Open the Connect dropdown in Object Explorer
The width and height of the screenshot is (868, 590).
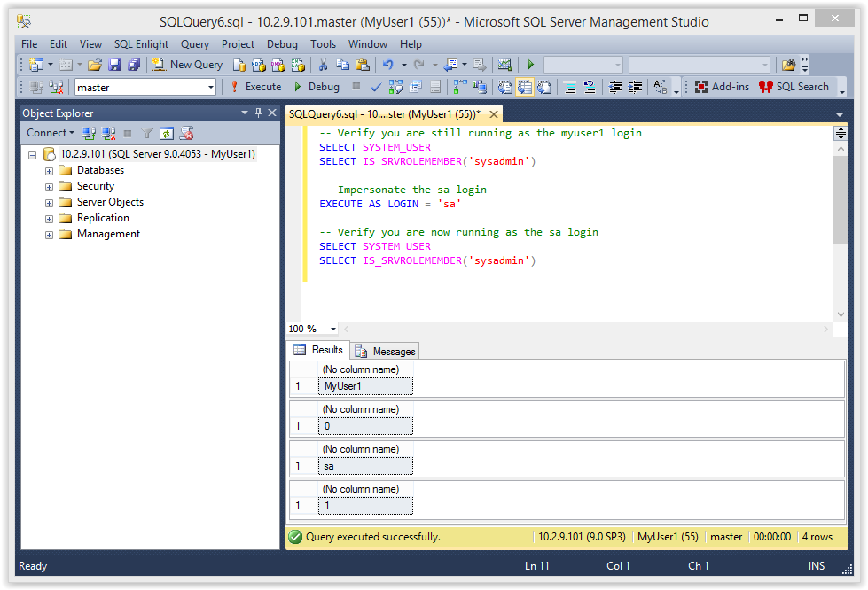click(51, 133)
